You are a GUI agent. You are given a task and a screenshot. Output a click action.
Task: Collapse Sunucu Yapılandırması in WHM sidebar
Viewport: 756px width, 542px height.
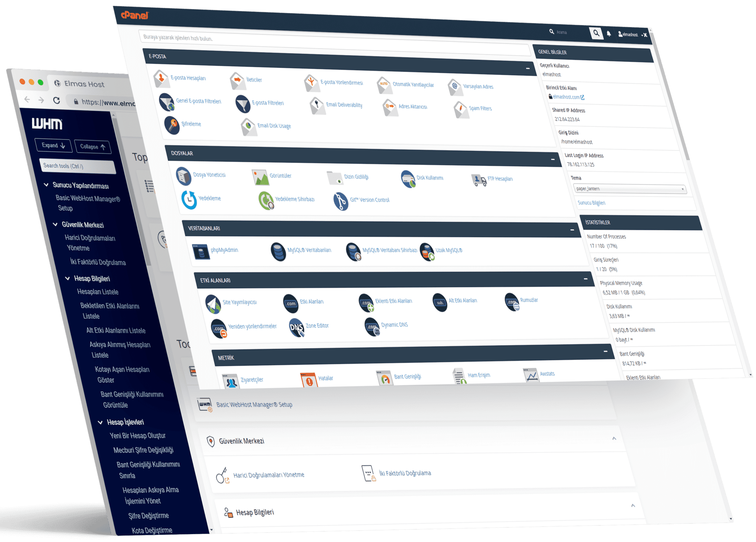tap(46, 184)
